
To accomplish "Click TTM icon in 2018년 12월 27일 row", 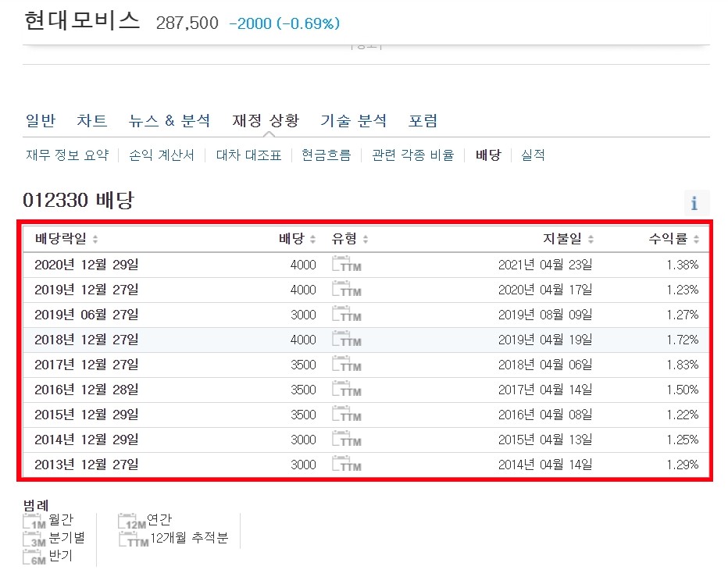I will tap(346, 339).
